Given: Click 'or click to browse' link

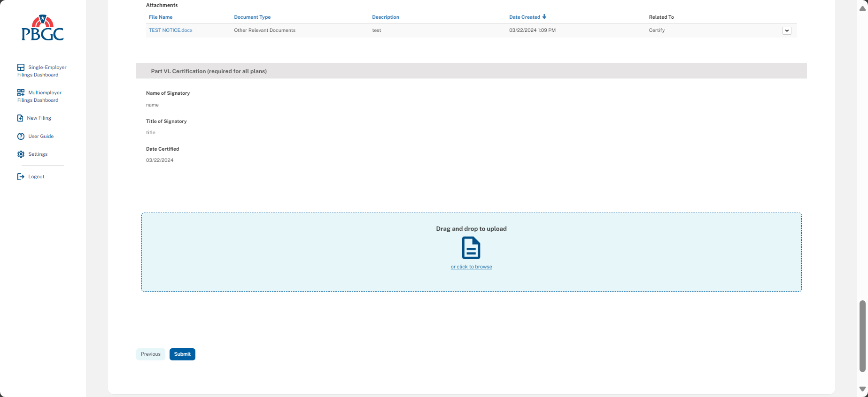Looking at the screenshot, I should click(x=472, y=267).
